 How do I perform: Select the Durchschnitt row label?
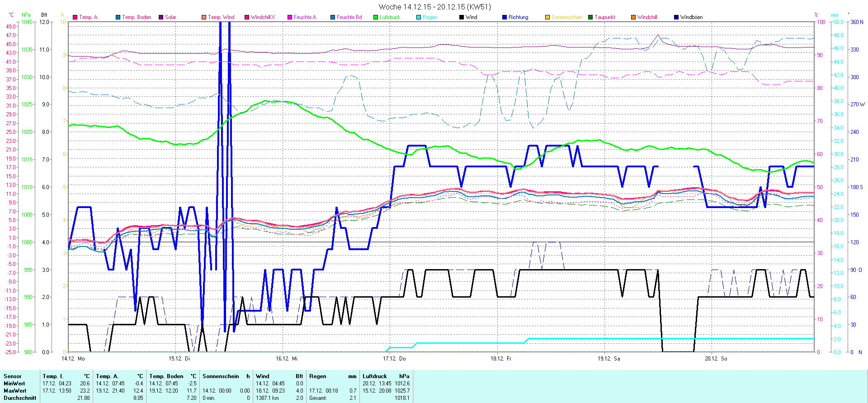(x=20, y=398)
